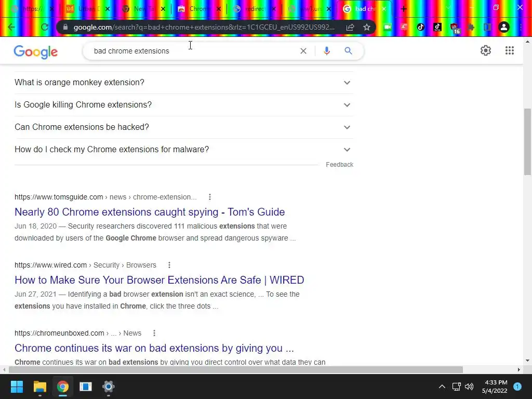Open "How to Make Sure Your Browser Extensions Are Safe" result
This screenshot has height=399, width=532.
tap(159, 280)
